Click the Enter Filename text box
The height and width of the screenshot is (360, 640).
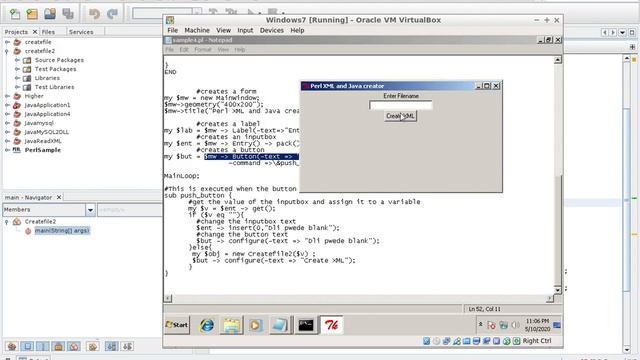point(400,105)
